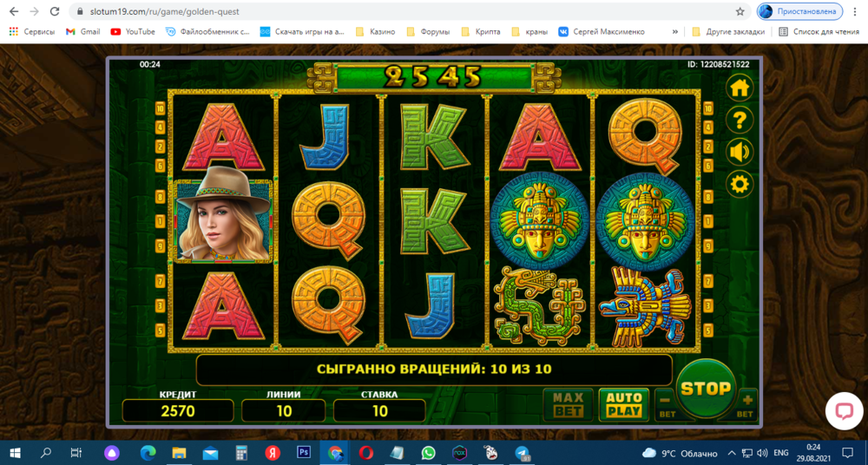Expand the Крипта bookmarks folder
868x465 pixels.
click(480, 32)
